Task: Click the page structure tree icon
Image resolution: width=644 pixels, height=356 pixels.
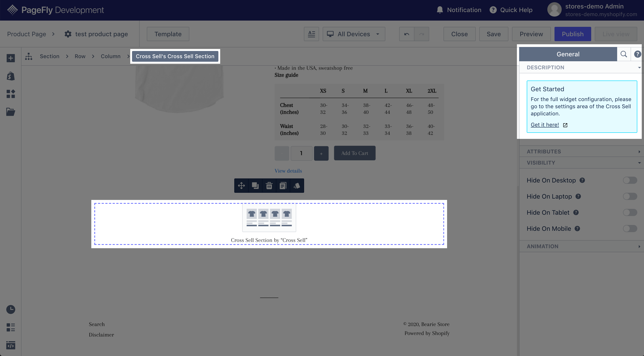Action: (x=28, y=56)
